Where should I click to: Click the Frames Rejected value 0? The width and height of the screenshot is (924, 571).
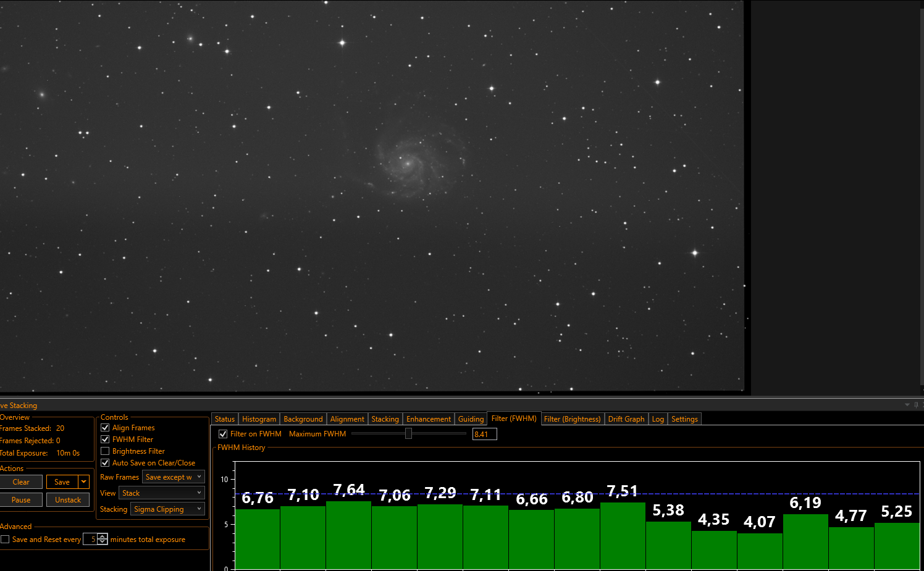(x=58, y=440)
